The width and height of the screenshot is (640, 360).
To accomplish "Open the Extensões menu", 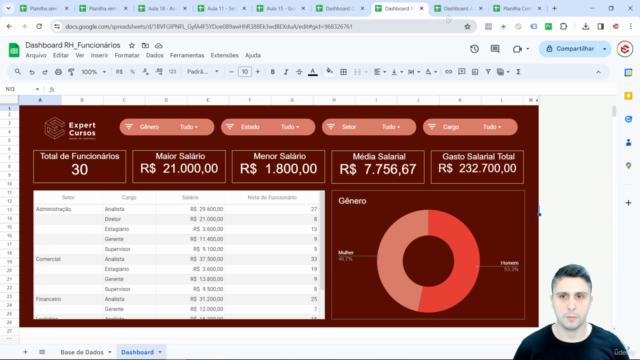I will coord(224,56).
